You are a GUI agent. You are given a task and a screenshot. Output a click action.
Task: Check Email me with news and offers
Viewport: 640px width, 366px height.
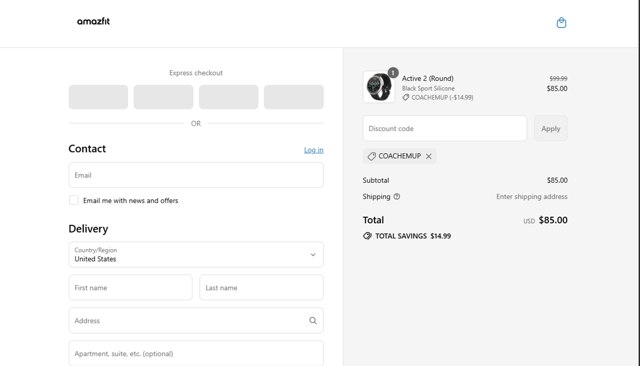(x=74, y=200)
